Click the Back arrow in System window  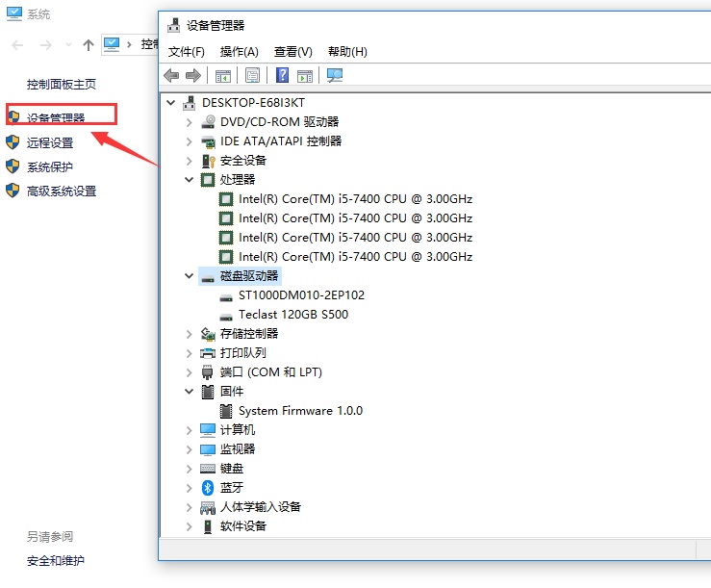[x=17, y=45]
